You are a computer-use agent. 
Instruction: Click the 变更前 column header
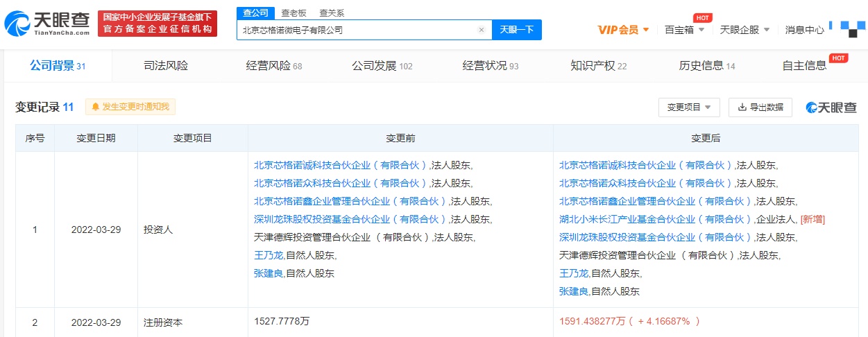coord(400,138)
